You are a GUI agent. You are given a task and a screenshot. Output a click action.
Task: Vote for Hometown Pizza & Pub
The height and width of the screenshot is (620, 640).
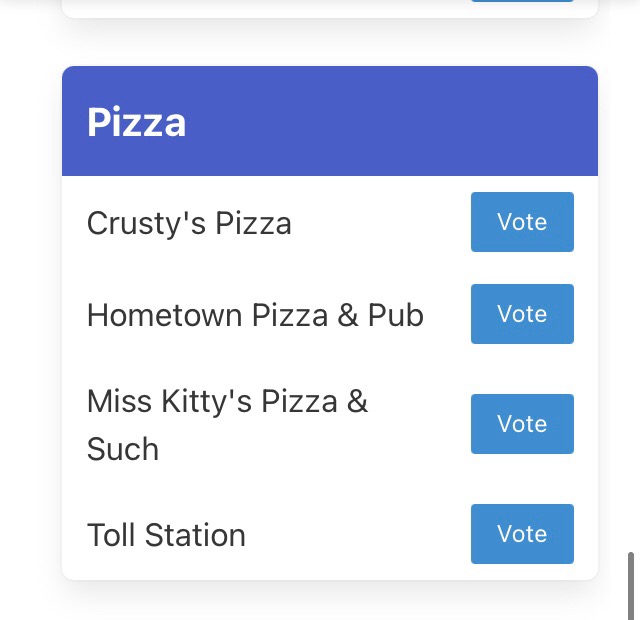pyautogui.click(x=522, y=314)
